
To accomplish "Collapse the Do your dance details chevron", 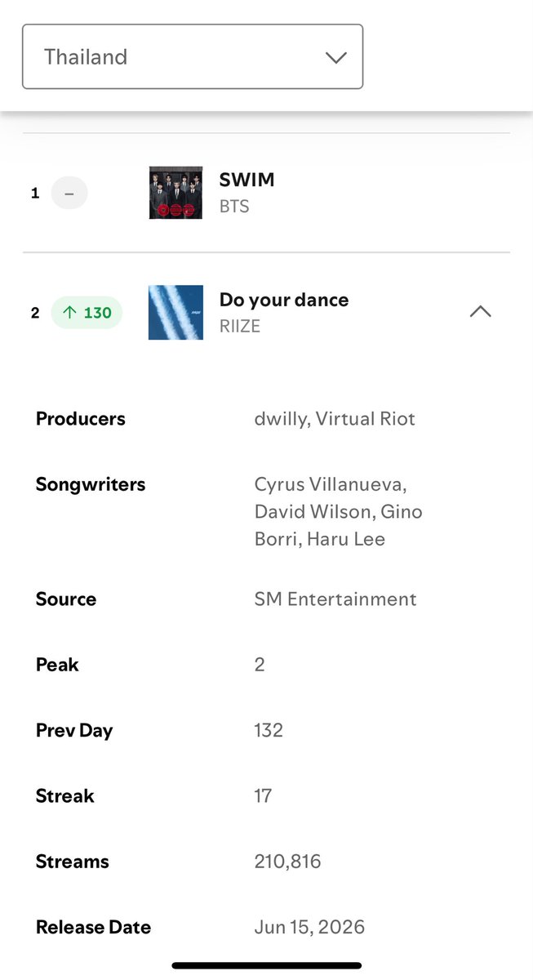I will click(481, 311).
